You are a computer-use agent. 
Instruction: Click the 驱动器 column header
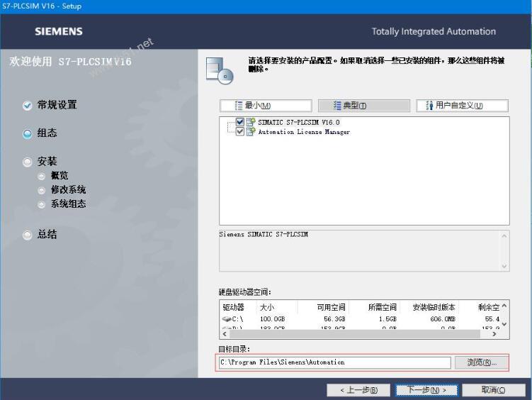click(x=234, y=307)
